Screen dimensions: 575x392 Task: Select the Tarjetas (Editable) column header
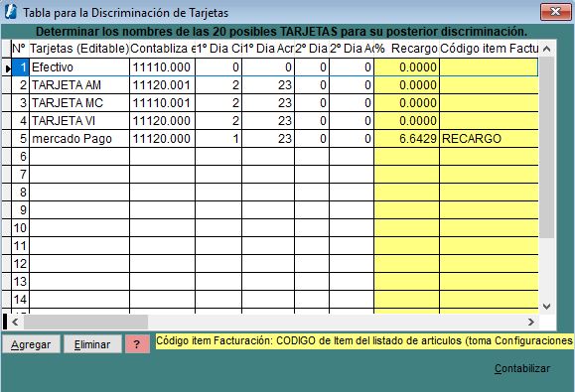(79, 49)
